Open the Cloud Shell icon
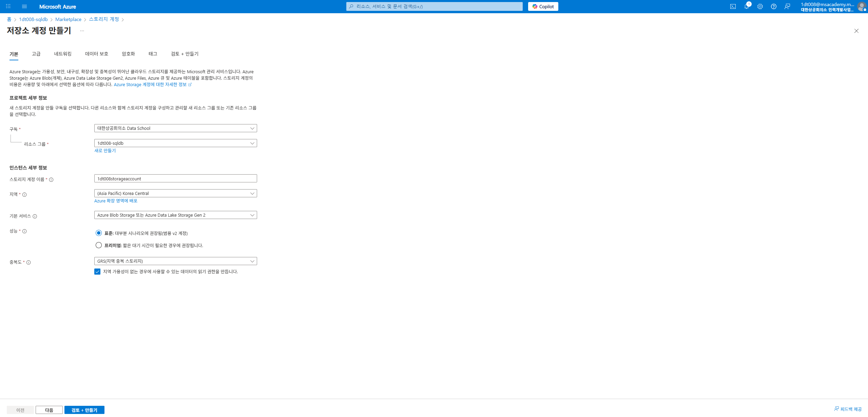This screenshot has width=868, height=417. (x=733, y=6)
